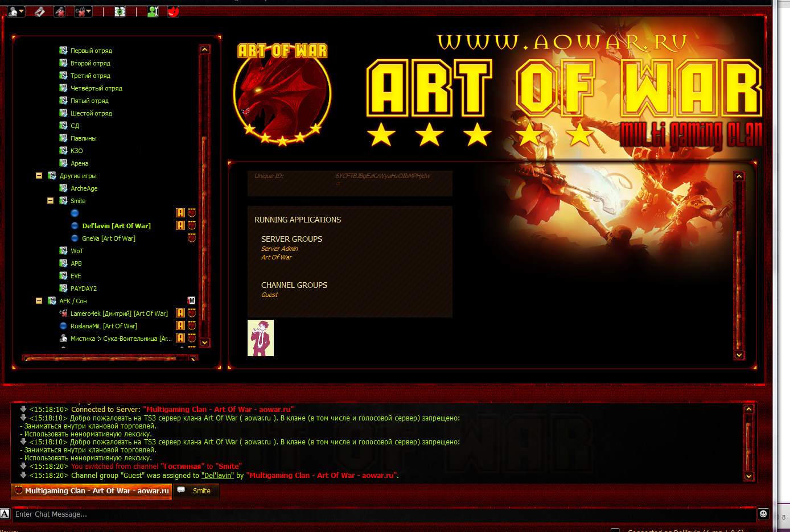Screen dimensions: 790x532
Task: Open the Away status dropdown arrow
Action: 22,11
